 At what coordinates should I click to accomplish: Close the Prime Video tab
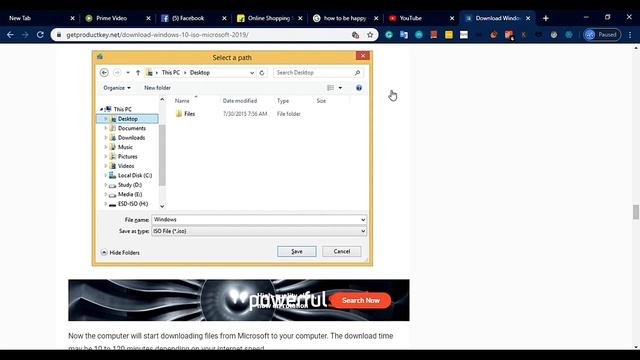click(x=148, y=18)
